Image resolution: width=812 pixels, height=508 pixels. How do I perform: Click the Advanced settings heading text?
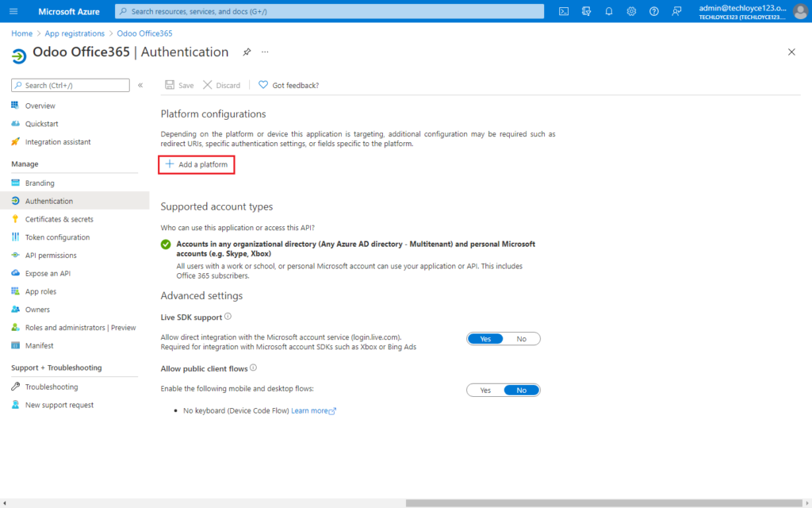point(201,295)
